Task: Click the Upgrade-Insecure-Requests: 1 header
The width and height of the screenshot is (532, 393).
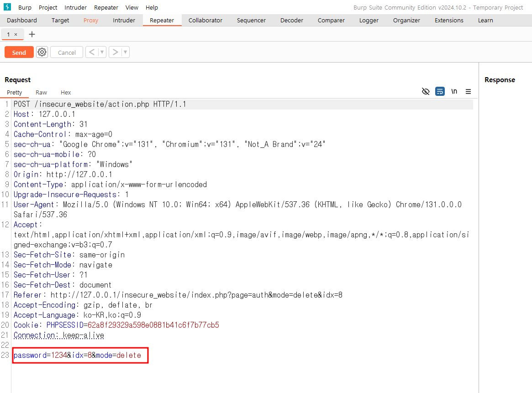Action: click(x=71, y=194)
